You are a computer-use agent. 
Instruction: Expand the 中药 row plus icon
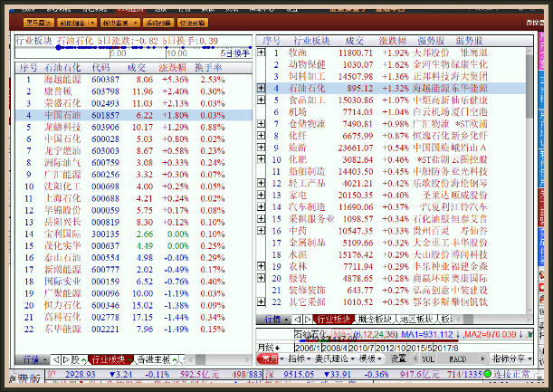[x=261, y=230]
